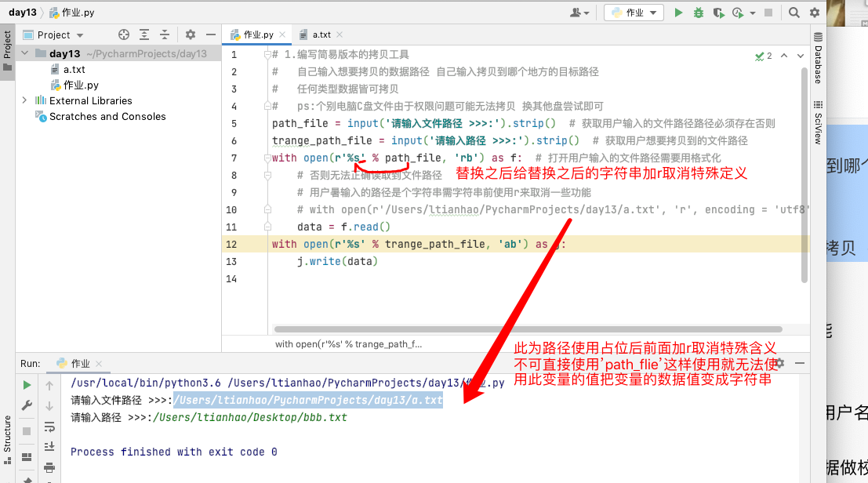Click the editor vertical scrollbar
This screenshot has height=483, width=868.
[804, 174]
